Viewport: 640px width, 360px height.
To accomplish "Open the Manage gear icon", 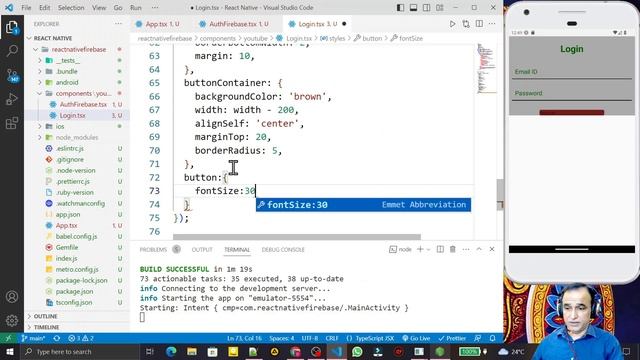I will (x=12, y=320).
